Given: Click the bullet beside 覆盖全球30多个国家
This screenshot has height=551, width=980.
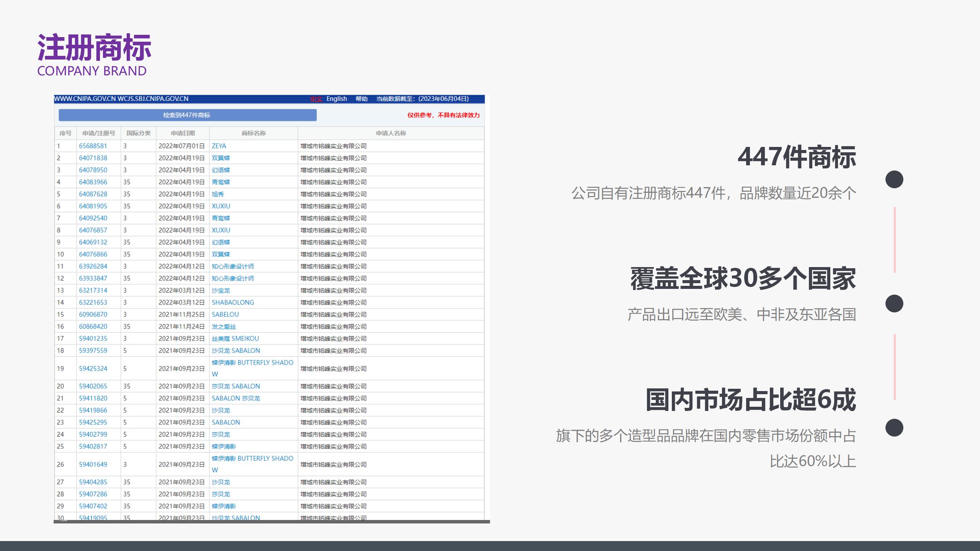Looking at the screenshot, I should 894,303.
